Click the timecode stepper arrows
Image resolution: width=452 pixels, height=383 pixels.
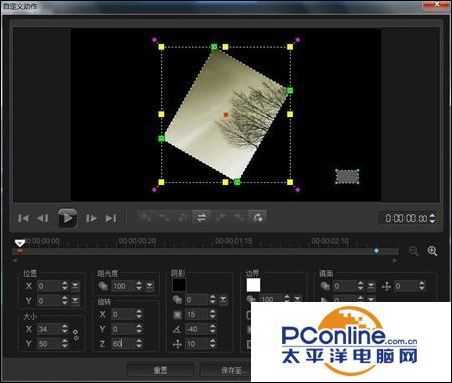tap(432, 218)
